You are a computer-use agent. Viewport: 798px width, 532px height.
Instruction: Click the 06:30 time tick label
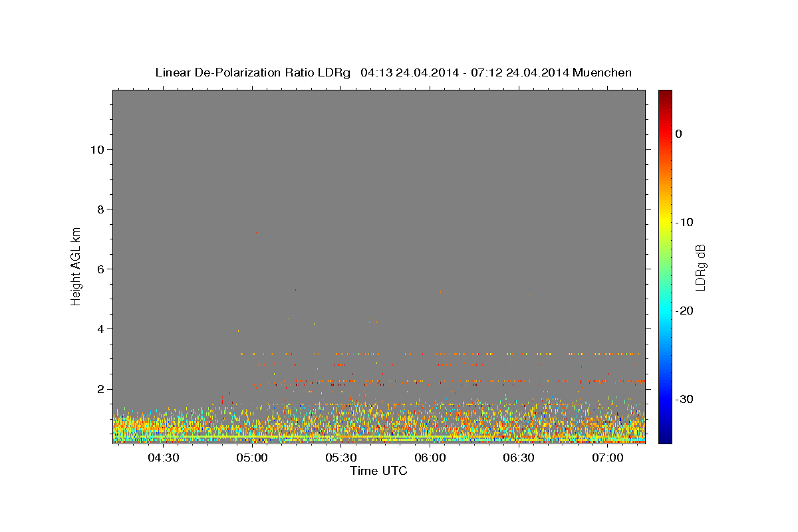click(x=519, y=458)
